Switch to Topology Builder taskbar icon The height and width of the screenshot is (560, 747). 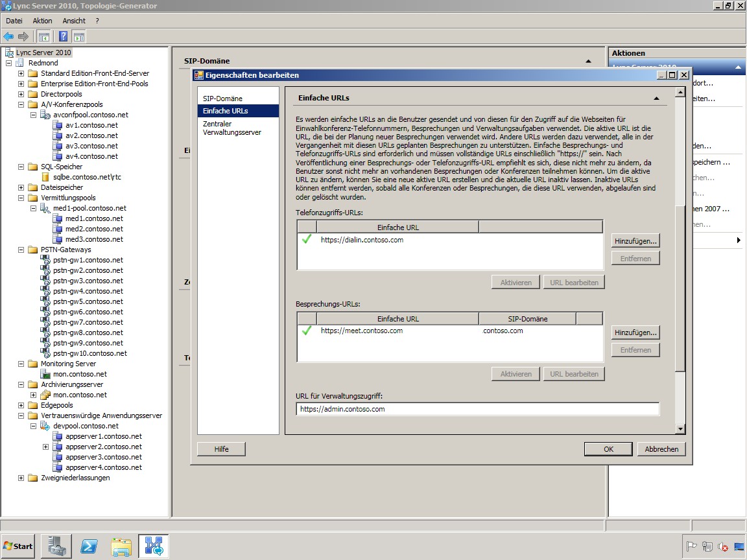click(154, 546)
